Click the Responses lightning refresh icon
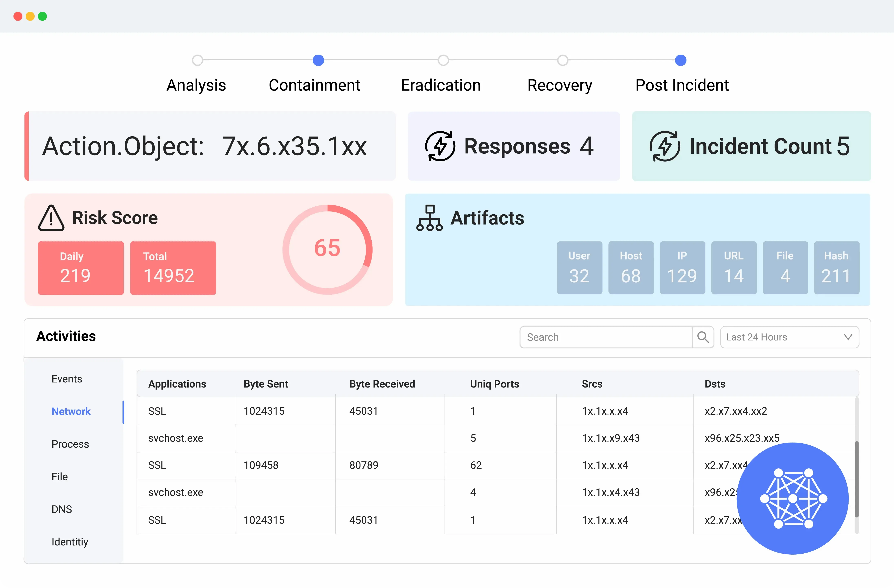Viewport: 894px width, 588px height. [x=440, y=146]
